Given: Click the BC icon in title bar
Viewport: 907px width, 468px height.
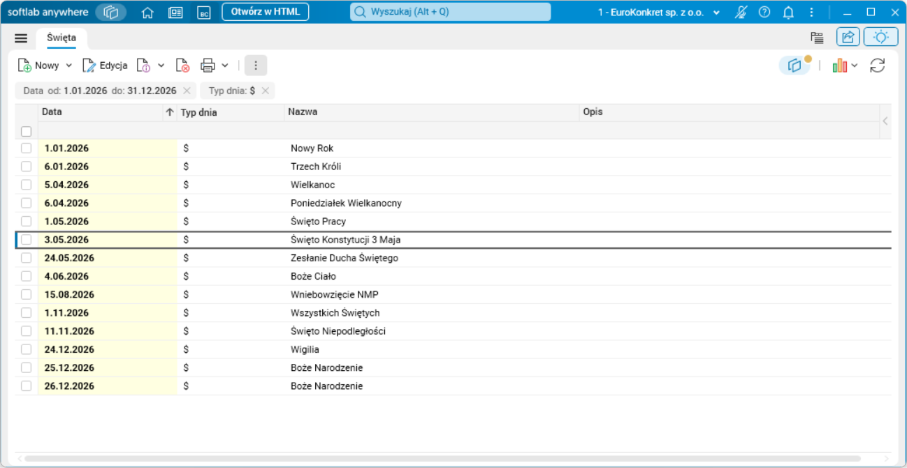Looking at the screenshot, I should 204,12.
